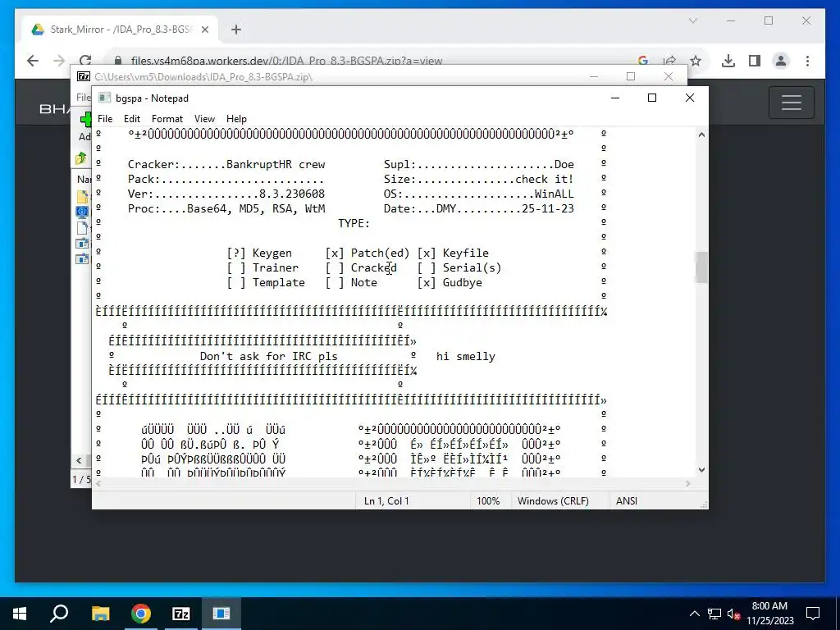Open the Notepad File menu

click(x=105, y=119)
